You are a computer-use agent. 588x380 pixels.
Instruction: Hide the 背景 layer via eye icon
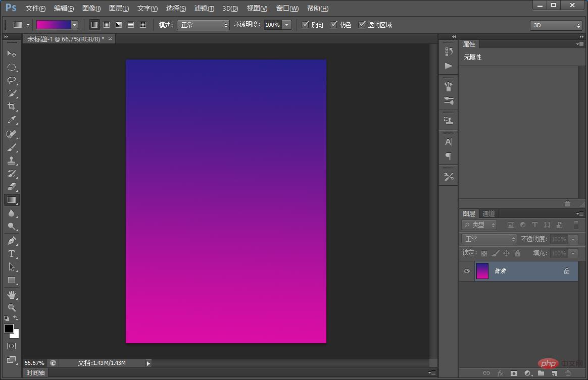(467, 271)
